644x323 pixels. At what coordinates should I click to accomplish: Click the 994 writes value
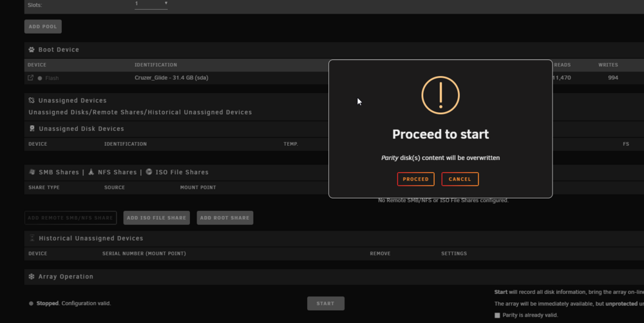pos(613,77)
